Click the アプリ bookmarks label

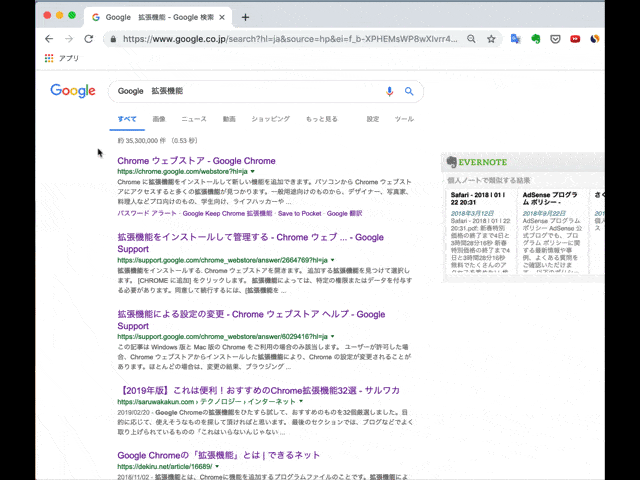click(x=69, y=58)
